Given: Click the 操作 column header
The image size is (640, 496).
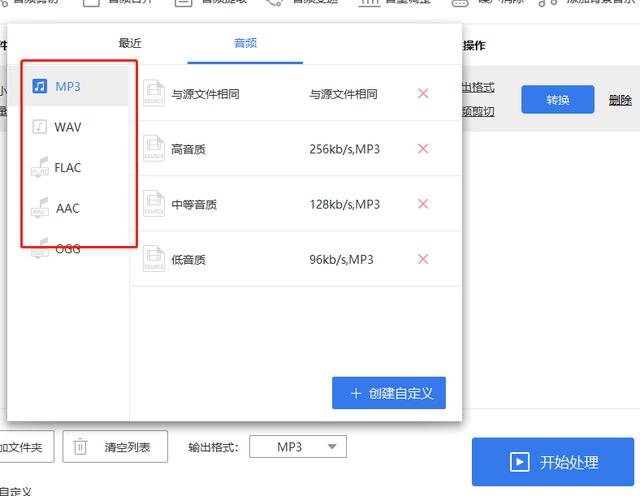Looking at the screenshot, I should (x=474, y=45).
